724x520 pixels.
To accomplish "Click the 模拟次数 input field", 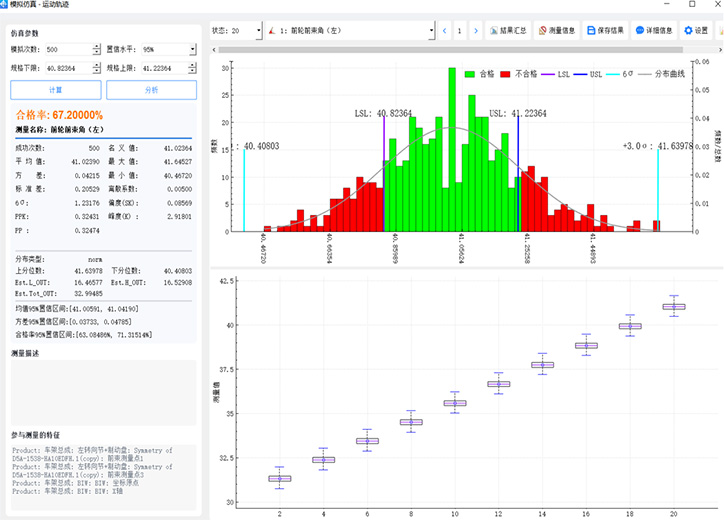I will point(67,48).
